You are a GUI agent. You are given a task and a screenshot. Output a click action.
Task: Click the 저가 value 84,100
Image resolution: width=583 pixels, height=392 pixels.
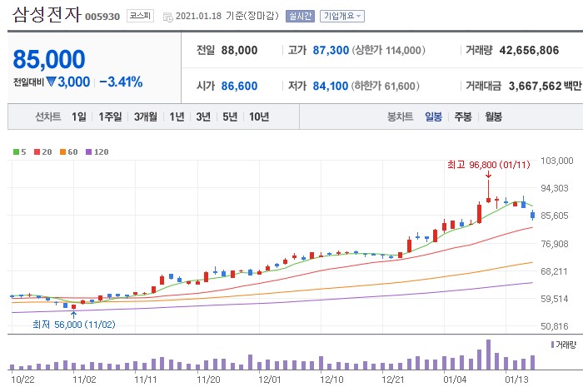pyautogui.click(x=330, y=86)
